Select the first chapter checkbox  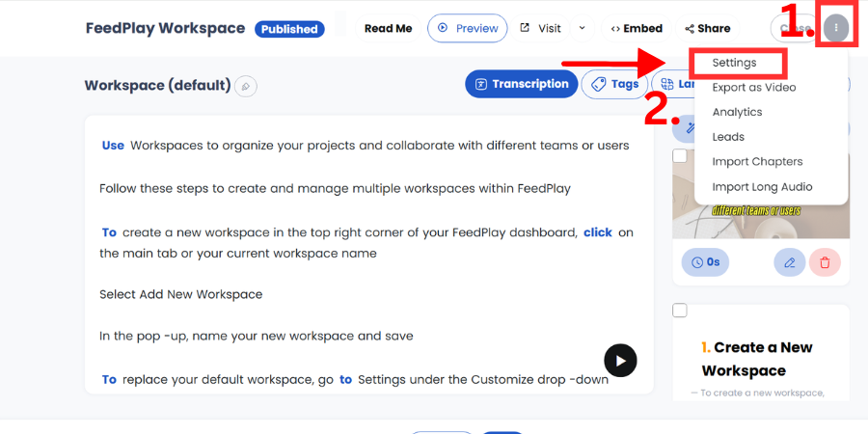(x=680, y=156)
